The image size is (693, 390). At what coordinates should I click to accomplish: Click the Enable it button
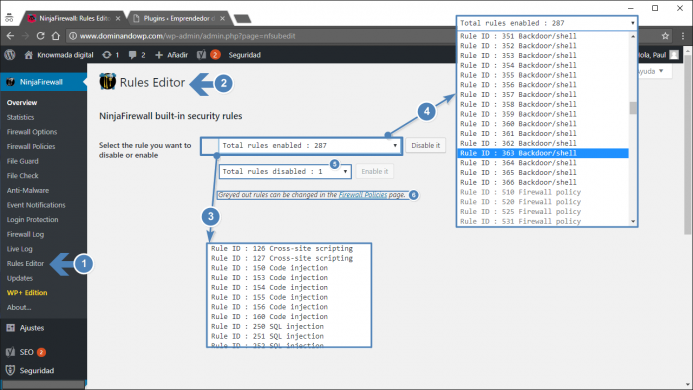pos(375,172)
